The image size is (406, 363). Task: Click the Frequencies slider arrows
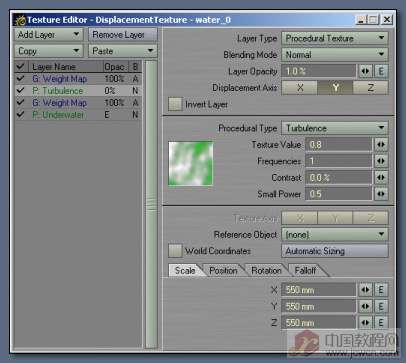pos(380,161)
